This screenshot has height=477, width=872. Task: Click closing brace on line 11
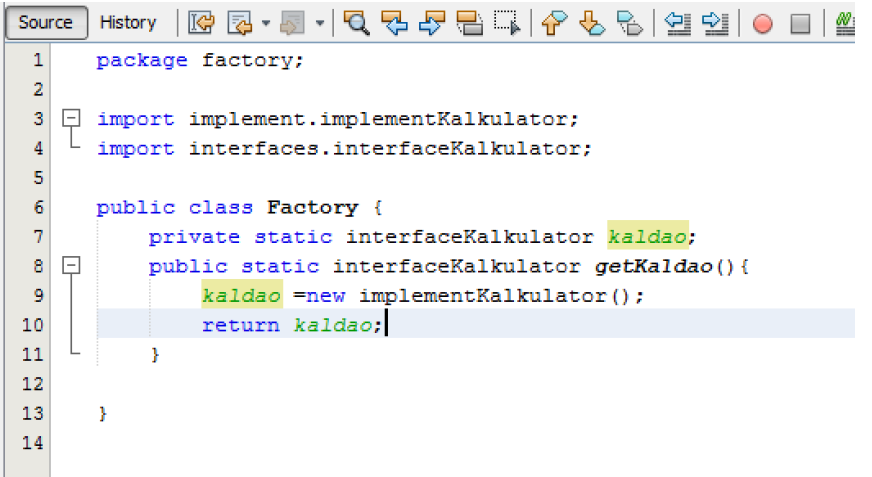155,355
